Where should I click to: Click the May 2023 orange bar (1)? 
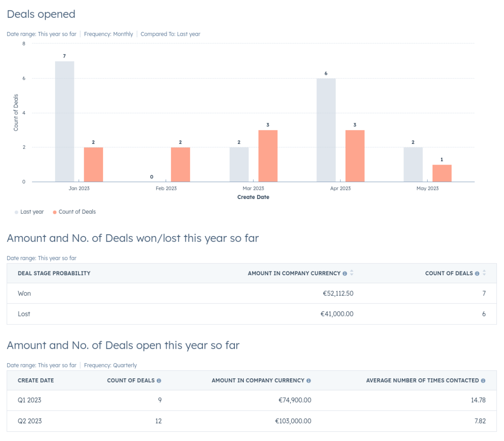442,173
